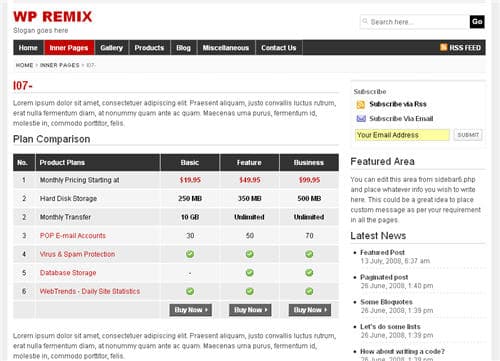Open the Blog menu item

[x=183, y=48]
